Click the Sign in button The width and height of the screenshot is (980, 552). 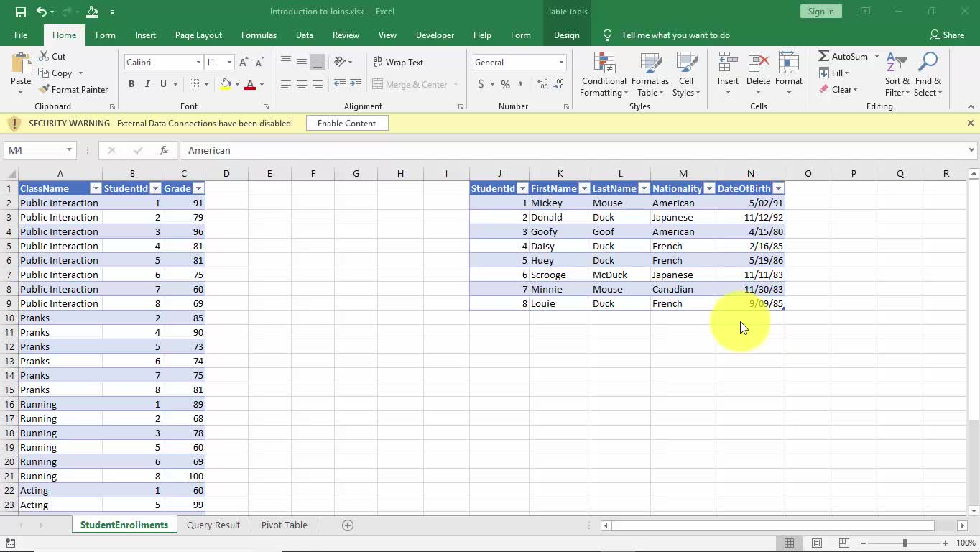coord(820,11)
